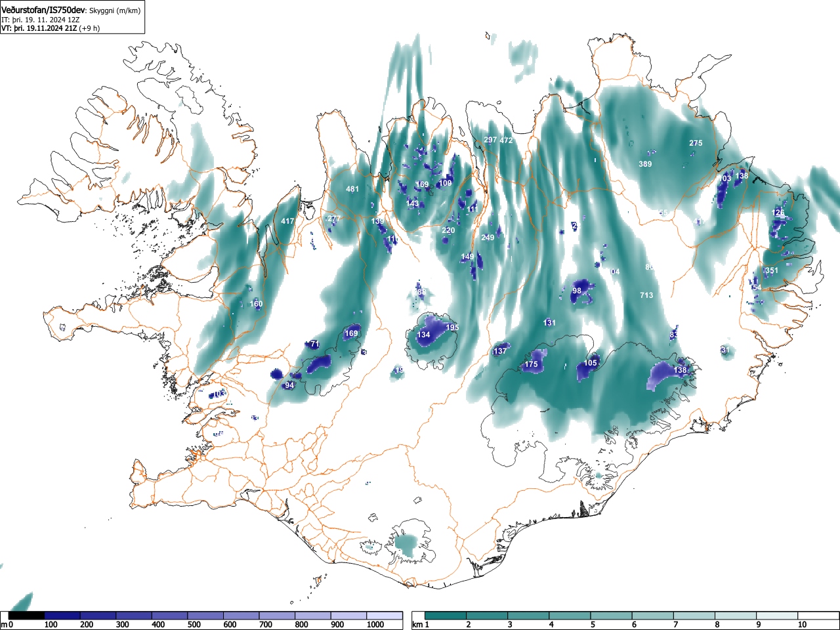Click the 'km' unit label on the right legend
This screenshot has height=630, width=840.
click(x=417, y=625)
